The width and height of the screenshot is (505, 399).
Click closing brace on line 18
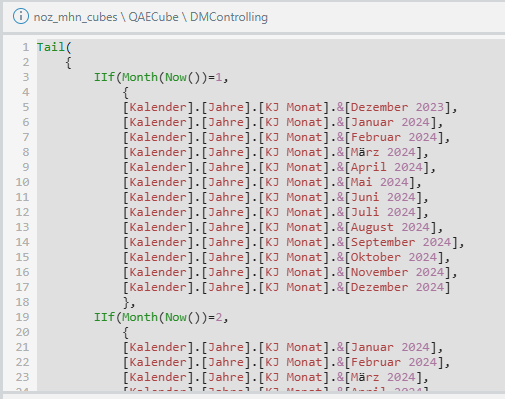[x=126, y=302]
